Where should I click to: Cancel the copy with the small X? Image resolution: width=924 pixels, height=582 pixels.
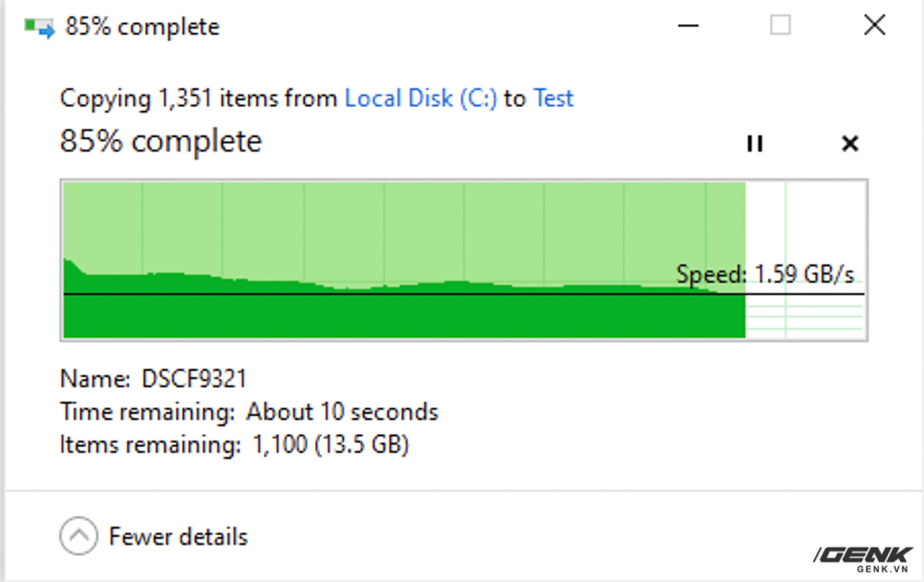(850, 143)
